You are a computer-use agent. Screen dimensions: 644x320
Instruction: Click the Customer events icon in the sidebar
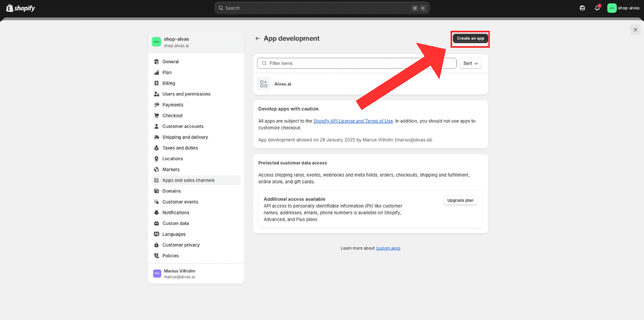coord(156,202)
